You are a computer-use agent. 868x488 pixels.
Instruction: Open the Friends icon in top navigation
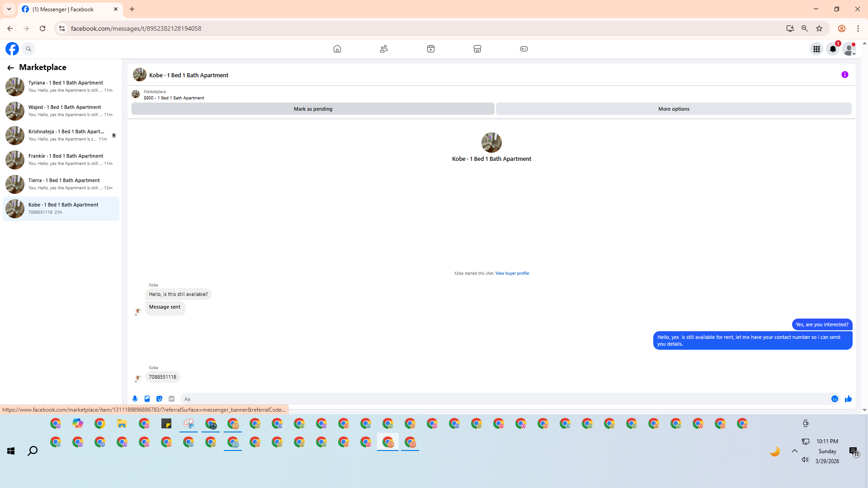[384, 49]
